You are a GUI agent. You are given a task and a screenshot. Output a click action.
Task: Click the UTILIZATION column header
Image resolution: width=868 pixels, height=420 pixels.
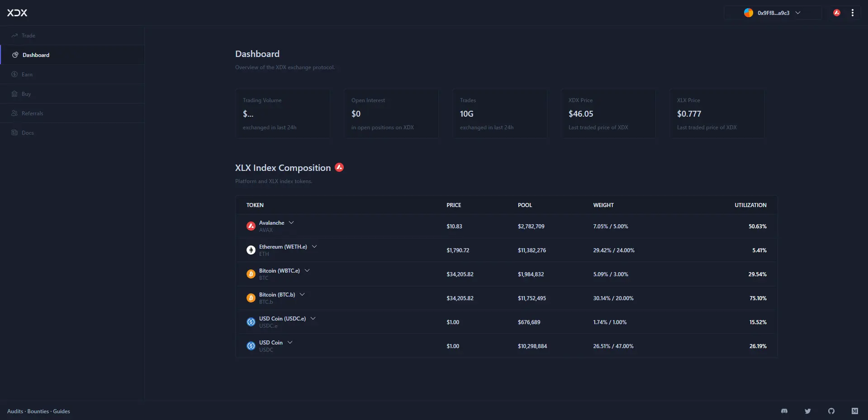(750, 205)
